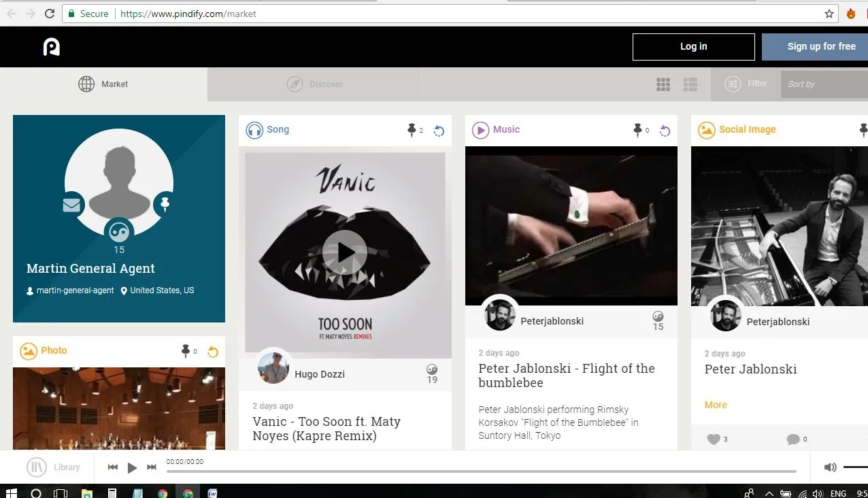868x498 pixels.
Task: Click the envelope message icon on profile card
Action: 71,205
